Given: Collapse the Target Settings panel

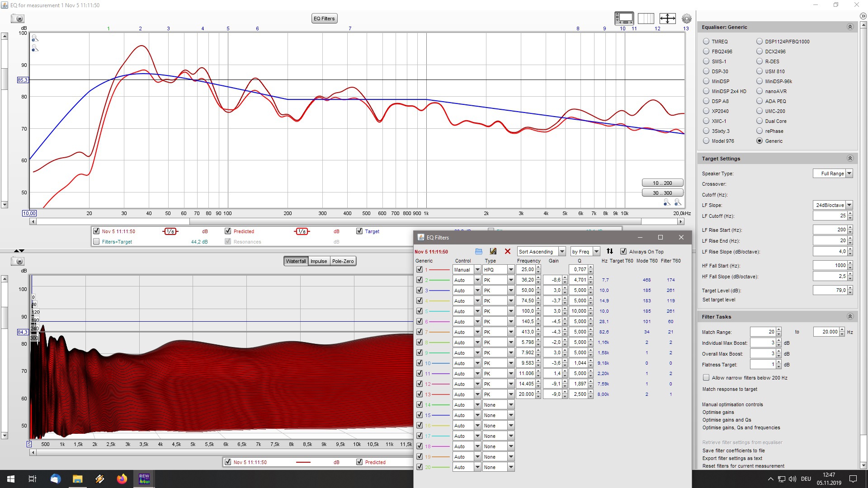Looking at the screenshot, I should point(849,159).
